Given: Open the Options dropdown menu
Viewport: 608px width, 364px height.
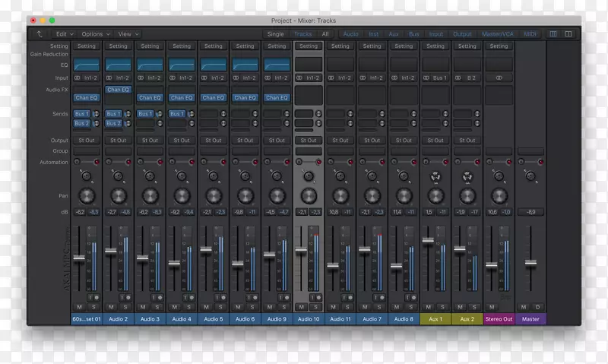Looking at the screenshot, I should (95, 34).
